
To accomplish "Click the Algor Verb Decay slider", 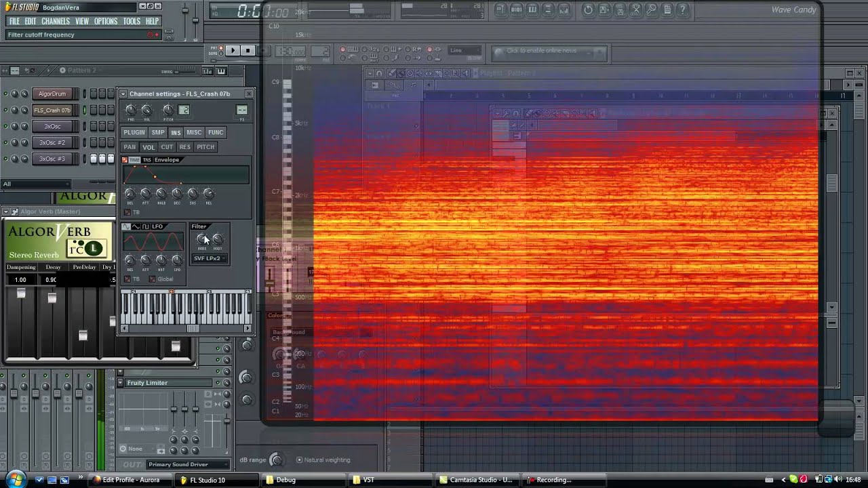I will [52, 297].
